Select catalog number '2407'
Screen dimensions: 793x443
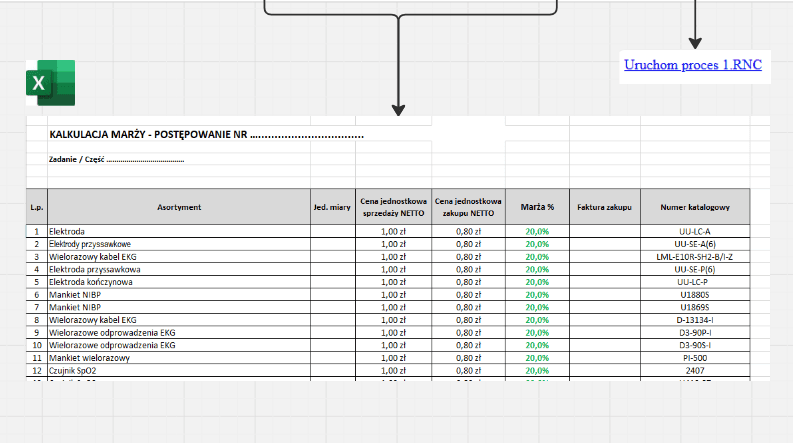coord(695,371)
